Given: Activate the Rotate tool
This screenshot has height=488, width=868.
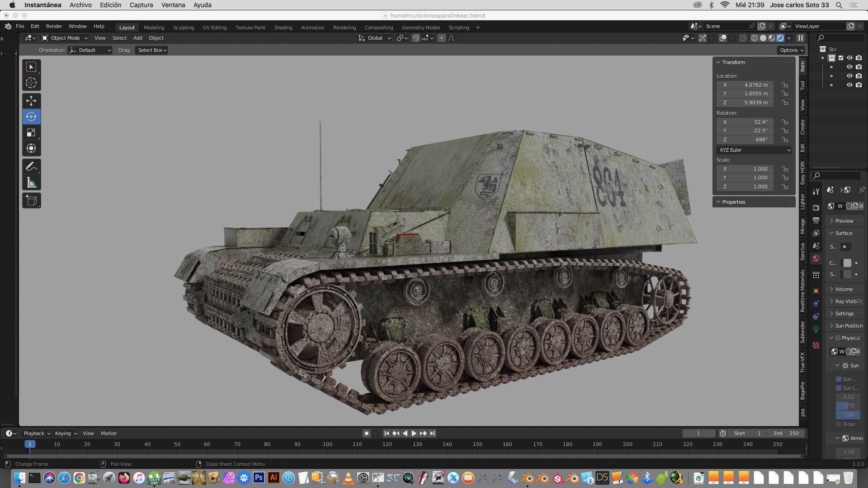Looking at the screenshot, I should pyautogui.click(x=31, y=117).
